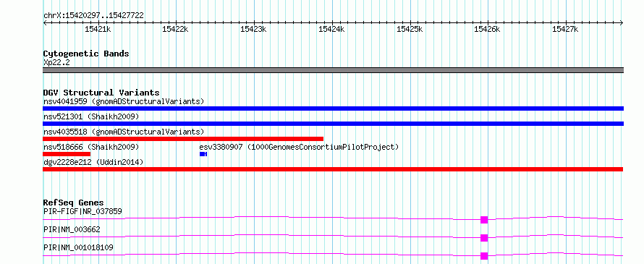This screenshot has height=264, width=644.
Task: Click the 15422k ruler tick label
Action: 175,29
